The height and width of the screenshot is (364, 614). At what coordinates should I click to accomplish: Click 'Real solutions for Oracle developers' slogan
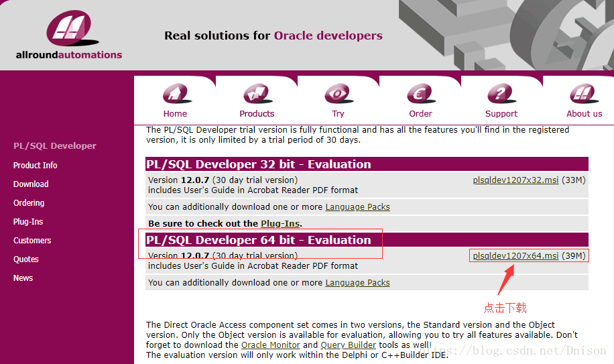coord(273,36)
